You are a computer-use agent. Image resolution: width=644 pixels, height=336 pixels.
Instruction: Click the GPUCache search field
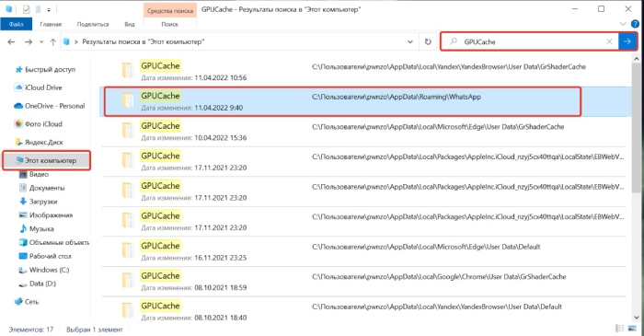coord(530,41)
